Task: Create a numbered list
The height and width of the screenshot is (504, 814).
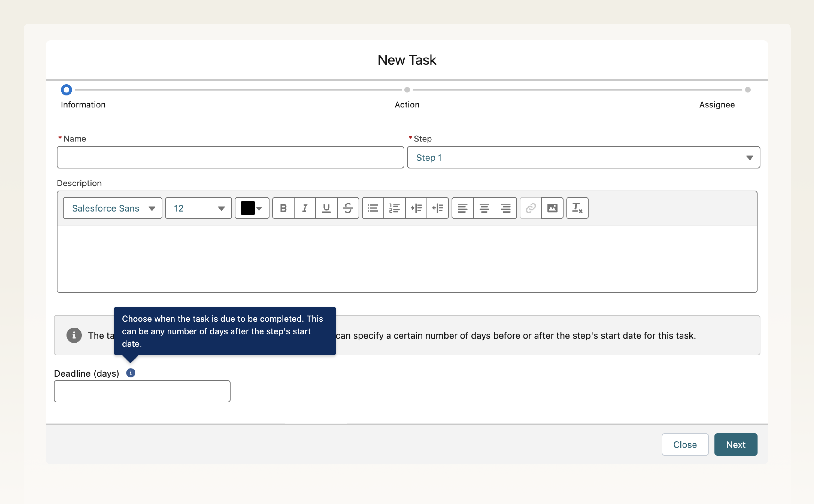Action: point(394,208)
